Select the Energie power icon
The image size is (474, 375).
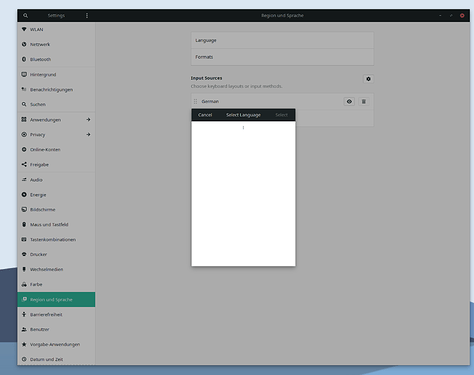(x=24, y=194)
